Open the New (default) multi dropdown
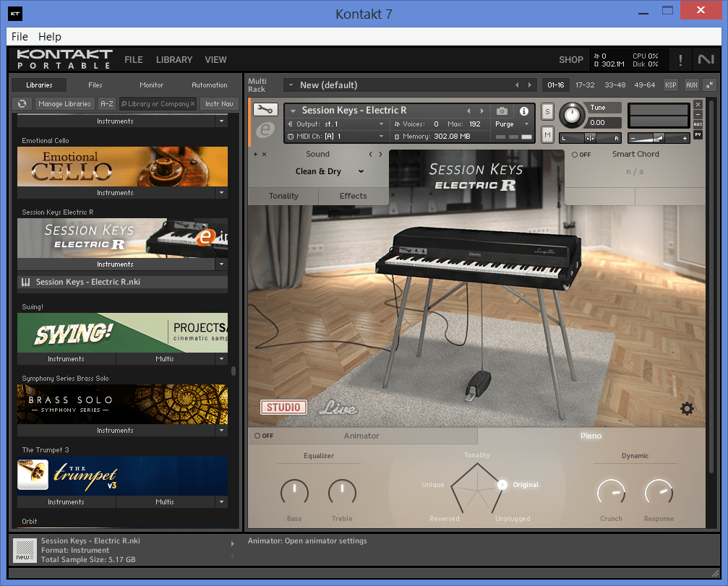 pyautogui.click(x=291, y=85)
